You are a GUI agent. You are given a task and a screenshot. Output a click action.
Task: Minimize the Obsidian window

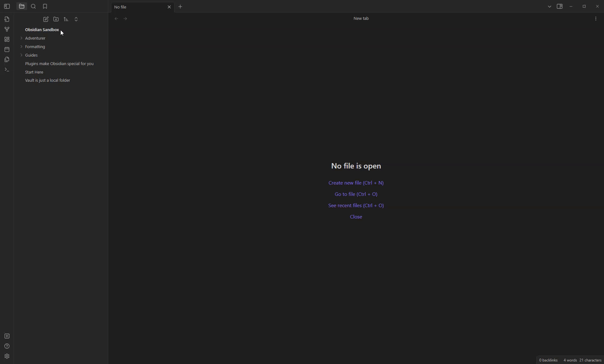pyautogui.click(x=571, y=7)
